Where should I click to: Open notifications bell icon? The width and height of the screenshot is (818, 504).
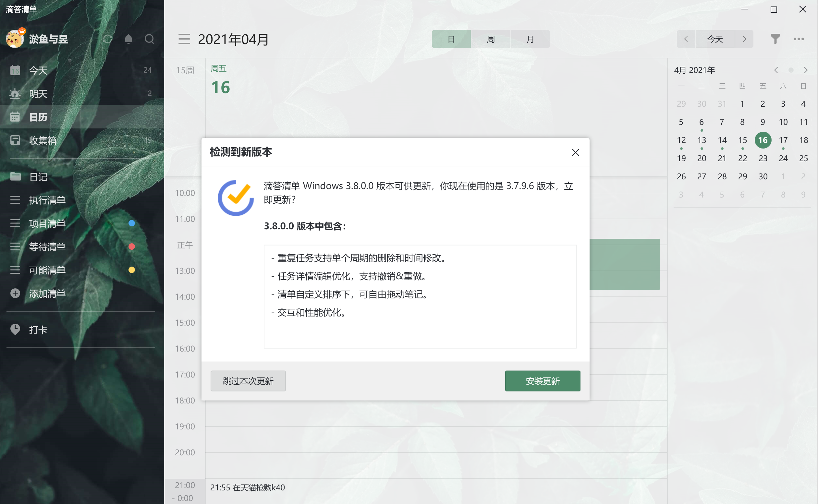point(128,39)
